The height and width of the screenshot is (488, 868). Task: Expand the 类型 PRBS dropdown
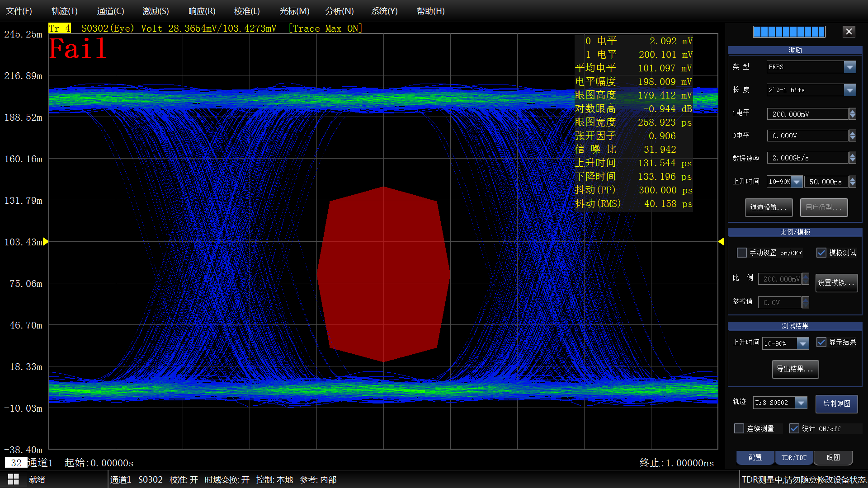click(x=850, y=67)
